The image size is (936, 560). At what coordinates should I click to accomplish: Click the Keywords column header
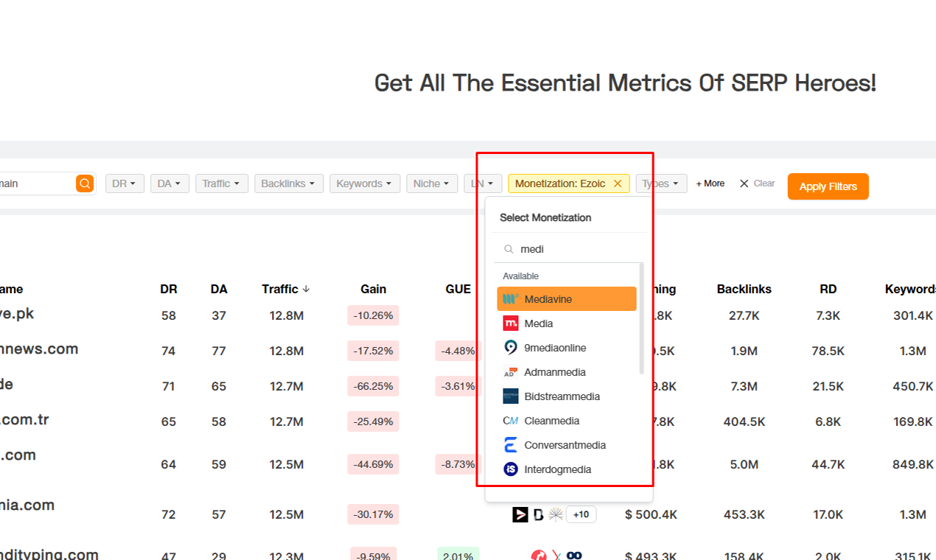point(911,289)
